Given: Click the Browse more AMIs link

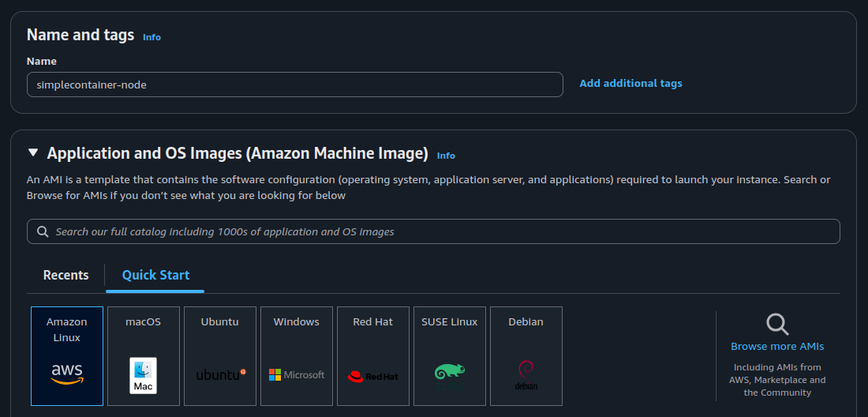Looking at the screenshot, I should click(777, 346).
